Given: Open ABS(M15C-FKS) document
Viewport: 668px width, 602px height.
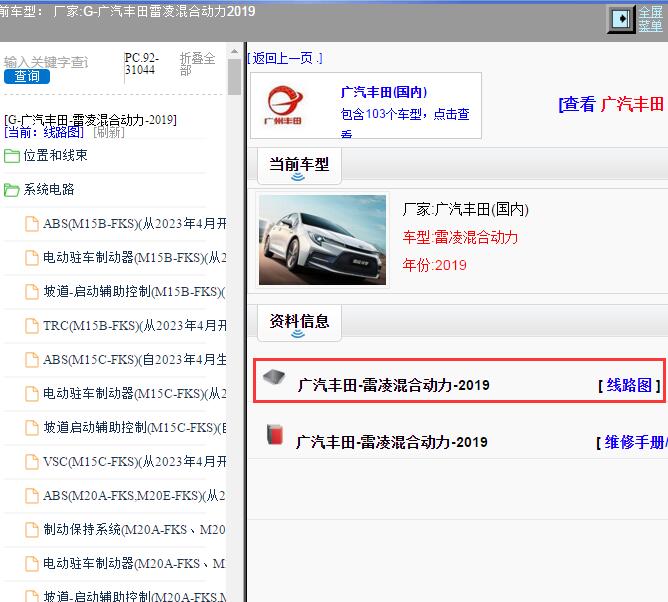Looking at the screenshot, I should pyautogui.click(x=135, y=360).
